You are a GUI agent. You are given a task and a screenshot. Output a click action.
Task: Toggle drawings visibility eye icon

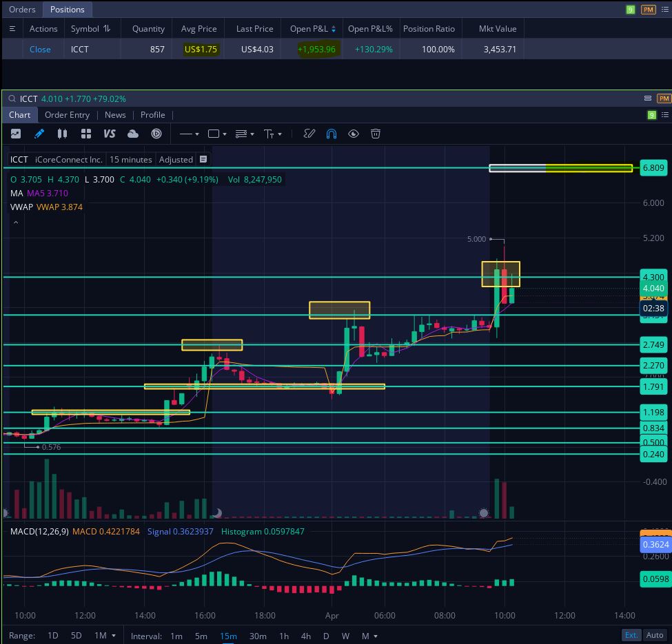[x=353, y=134]
